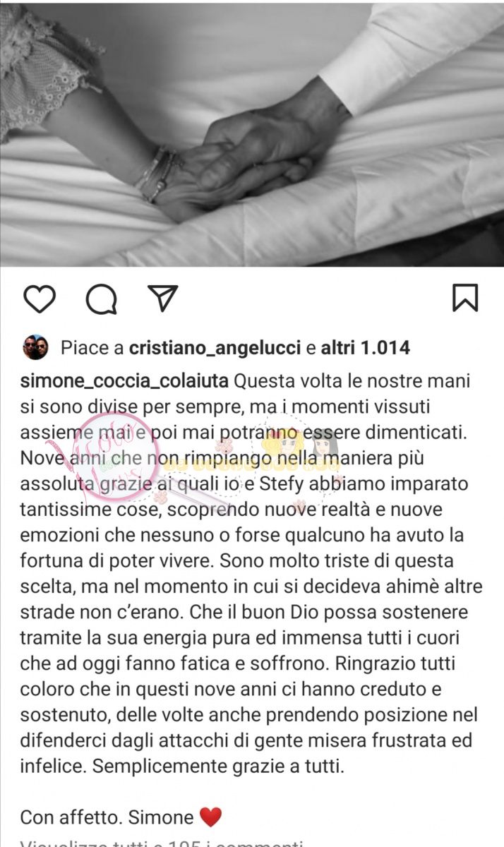
Task: Tap the red heart emoji after Simone
Action: pyautogui.click(x=210, y=818)
